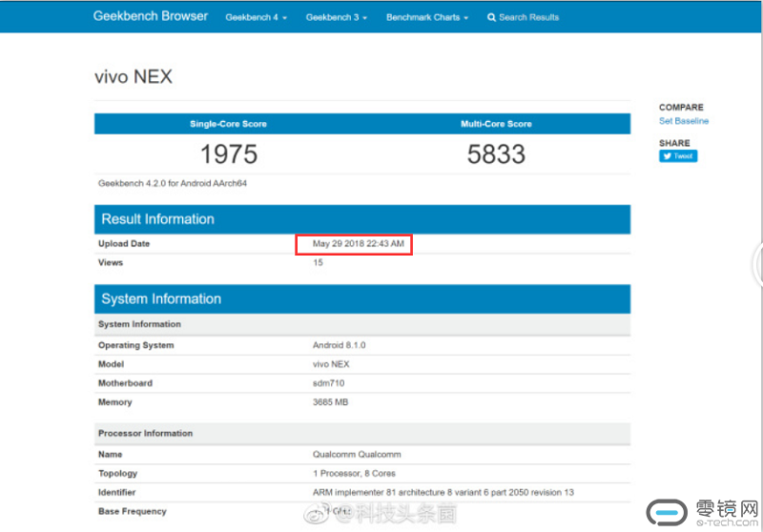Select processor name Qualcomm Qualcomm

357,454
